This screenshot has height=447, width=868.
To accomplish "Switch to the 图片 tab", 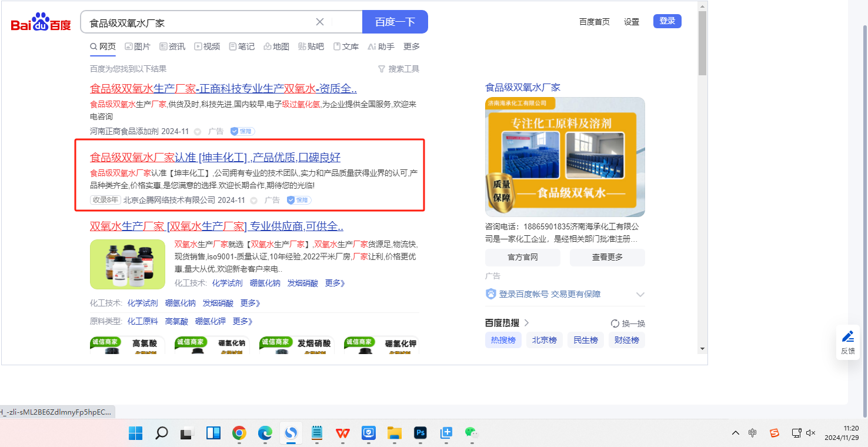I will click(x=138, y=46).
